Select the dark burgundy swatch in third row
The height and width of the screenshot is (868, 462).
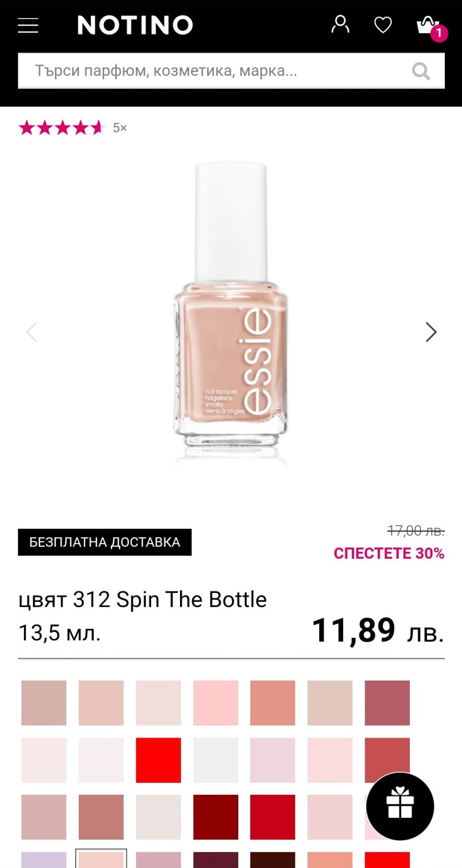216,817
